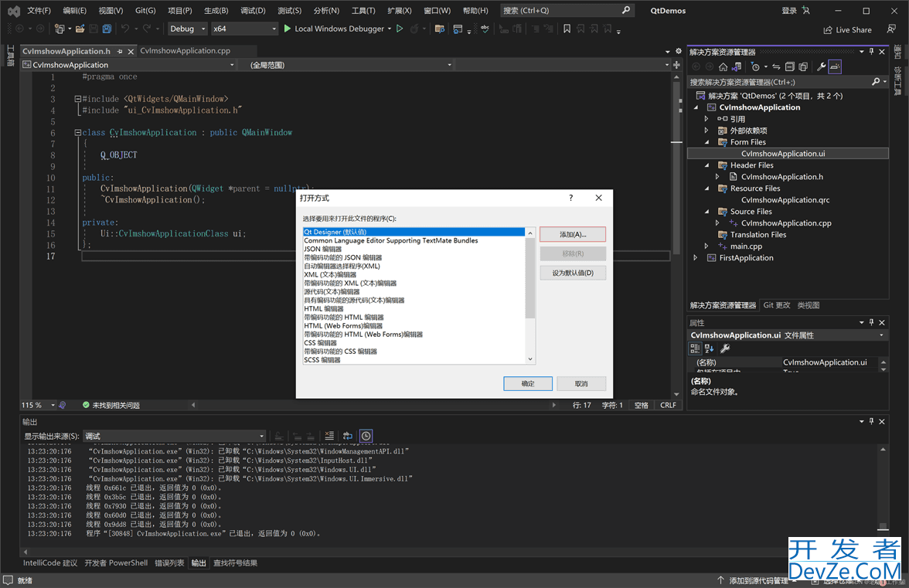The width and height of the screenshot is (909, 588).
Task: Click the account sign-in icon in title bar
Action: pos(805,10)
